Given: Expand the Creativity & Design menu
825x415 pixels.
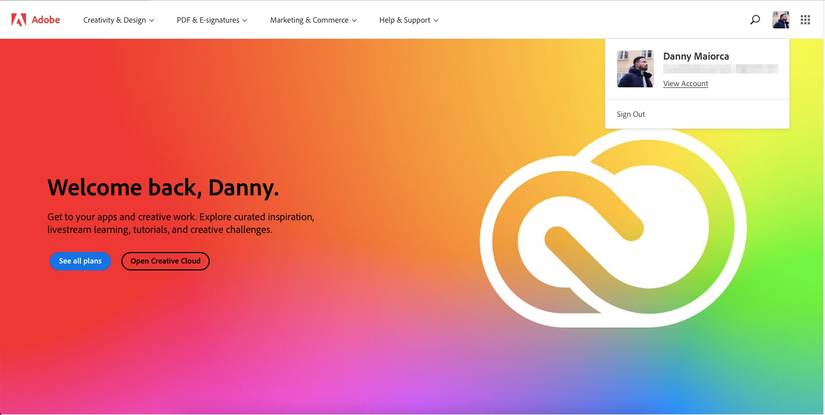Looking at the screenshot, I should coord(118,20).
